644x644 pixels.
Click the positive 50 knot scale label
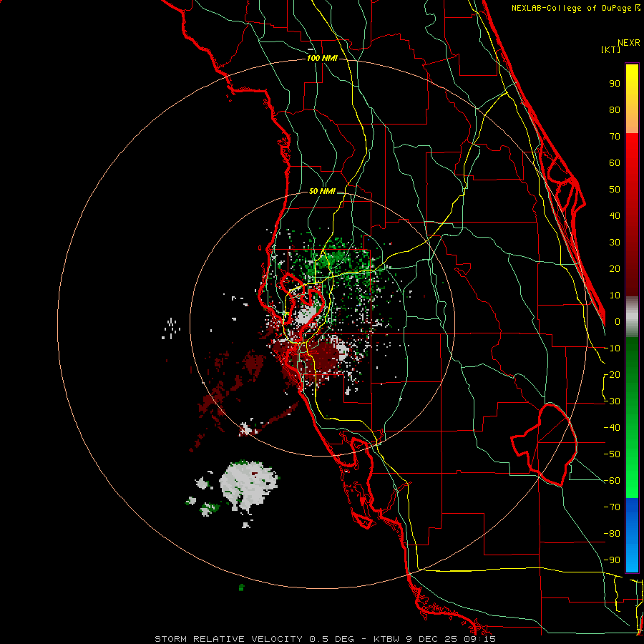click(x=615, y=190)
